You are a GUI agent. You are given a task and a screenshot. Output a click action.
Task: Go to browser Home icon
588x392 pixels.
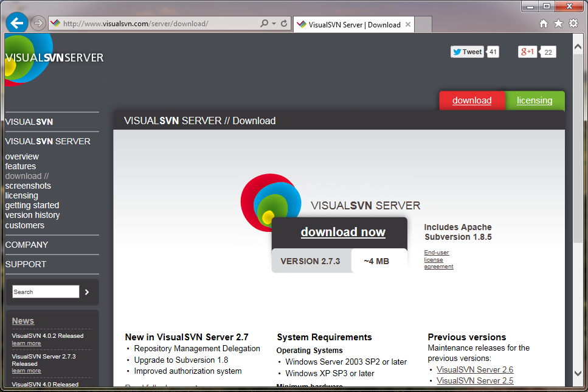(x=544, y=24)
